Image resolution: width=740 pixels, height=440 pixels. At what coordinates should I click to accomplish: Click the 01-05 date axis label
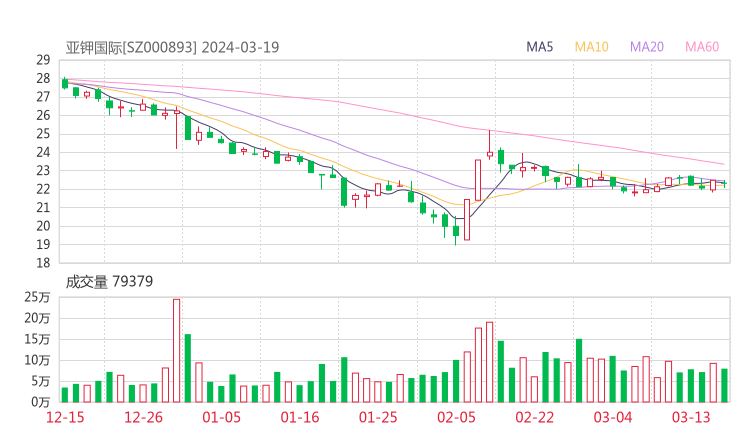(x=221, y=417)
